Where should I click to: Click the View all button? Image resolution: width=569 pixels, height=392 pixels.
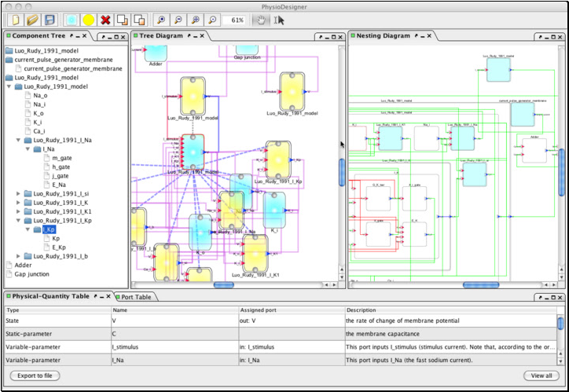[x=541, y=376]
